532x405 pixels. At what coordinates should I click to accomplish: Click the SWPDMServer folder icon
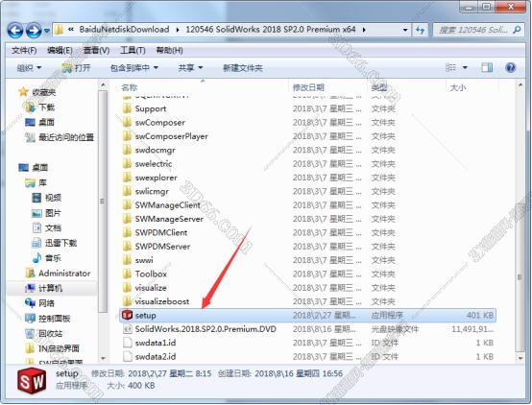127,247
